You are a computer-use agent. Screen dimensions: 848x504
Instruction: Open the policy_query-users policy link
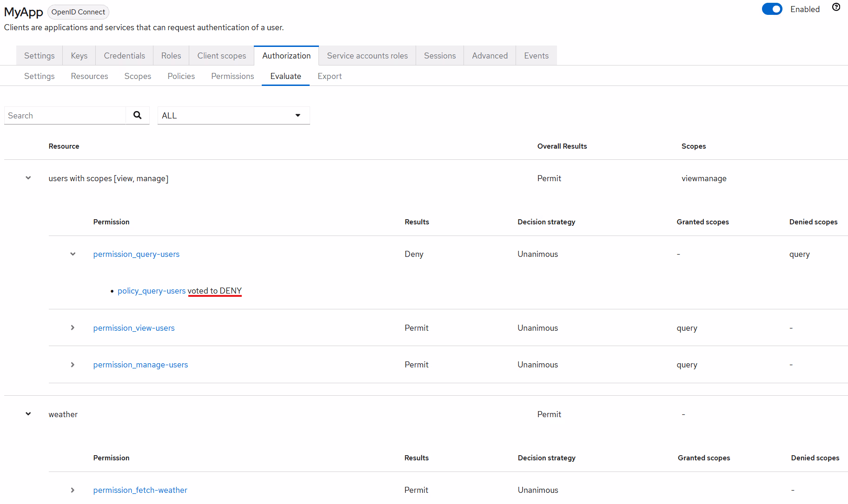(151, 290)
